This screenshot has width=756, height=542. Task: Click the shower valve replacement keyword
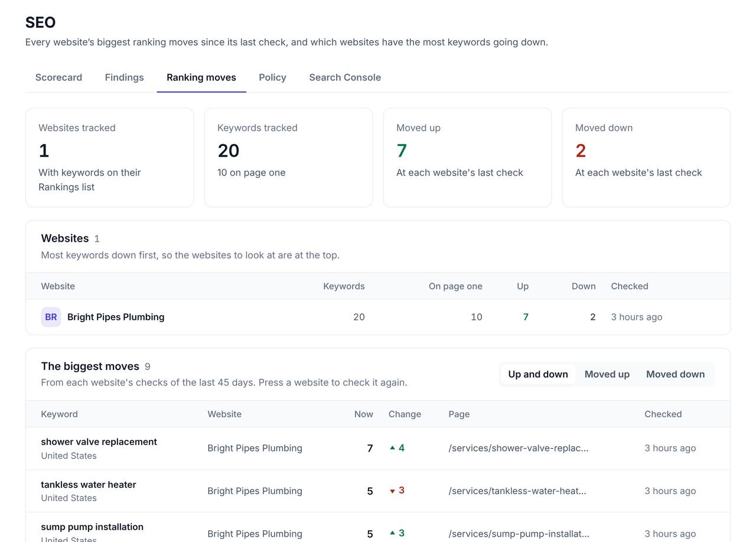99,442
